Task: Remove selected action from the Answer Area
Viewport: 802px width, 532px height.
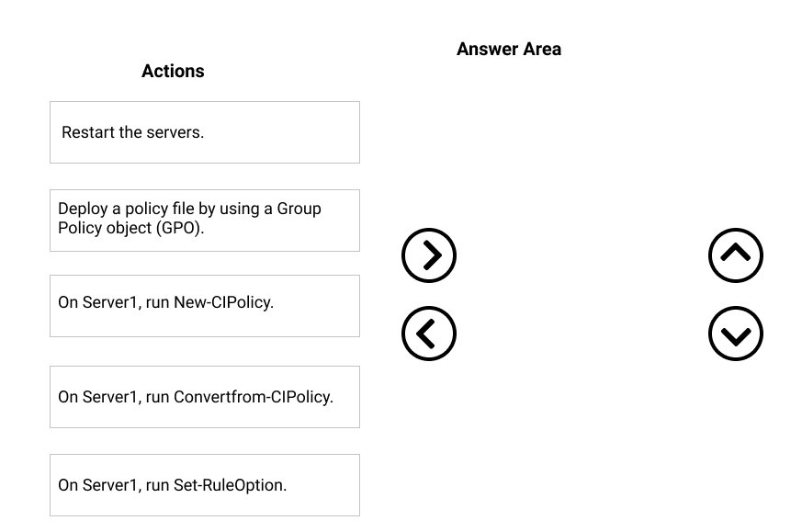Action: tap(429, 334)
